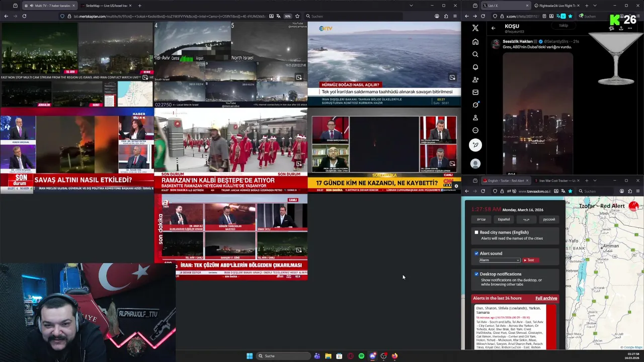Open Discord from the taskbar
The width and height of the screenshot is (644, 362).
pyautogui.click(x=372, y=356)
